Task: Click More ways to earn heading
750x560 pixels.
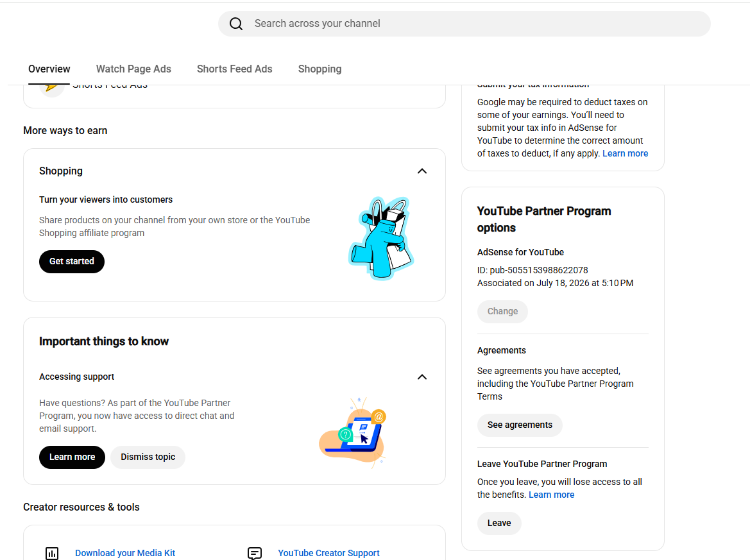Action: pos(65,131)
